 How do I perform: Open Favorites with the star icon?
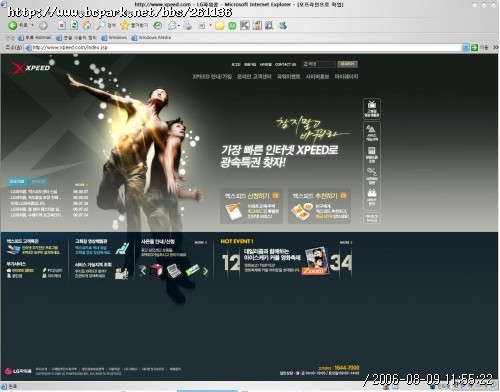click(124, 25)
